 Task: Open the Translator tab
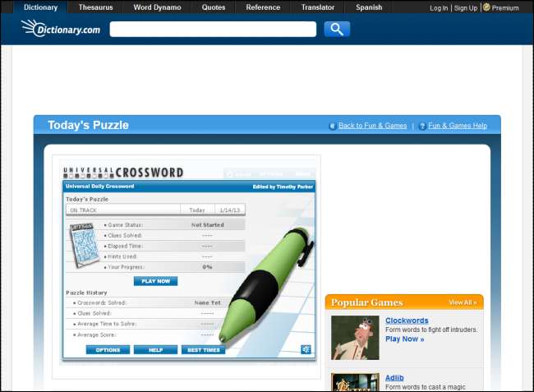tap(318, 7)
